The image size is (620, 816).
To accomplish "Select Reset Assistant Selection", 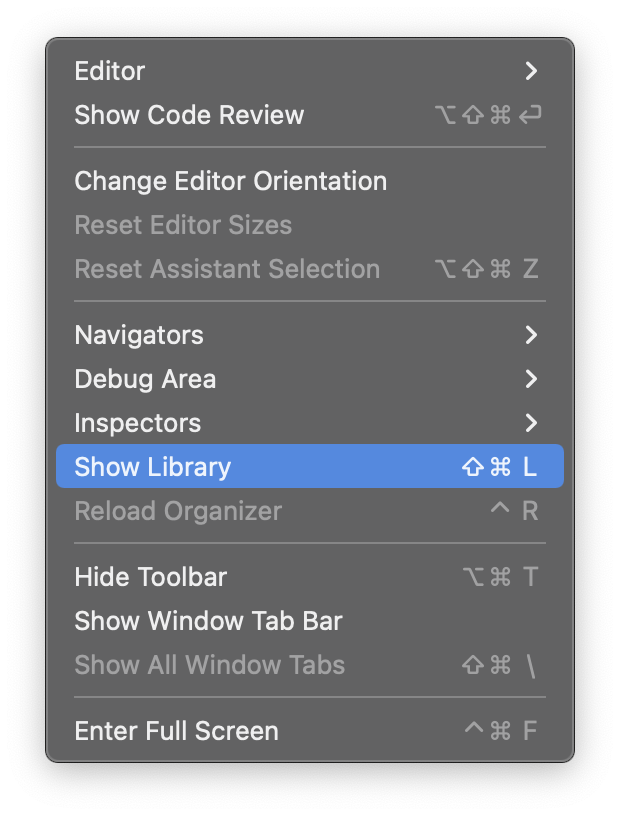I will [x=227, y=269].
